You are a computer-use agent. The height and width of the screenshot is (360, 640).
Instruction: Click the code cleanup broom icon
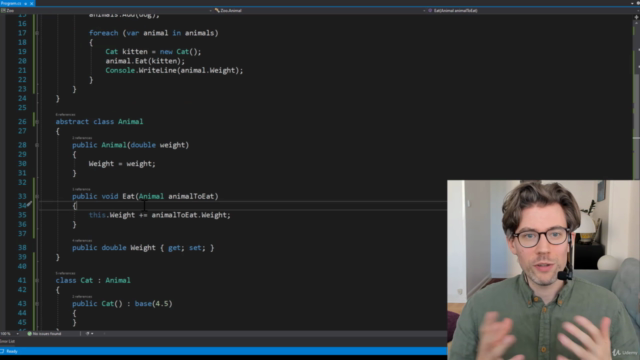tap(87, 333)
